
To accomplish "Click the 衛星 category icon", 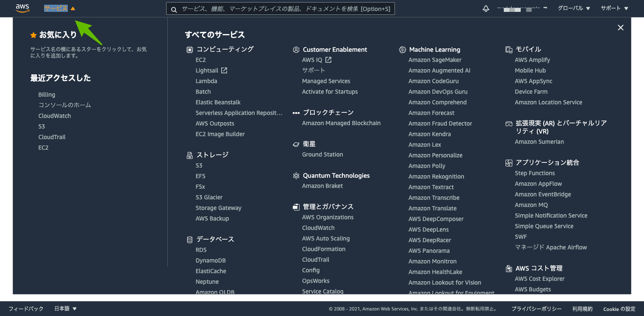I will click(296, 144).
